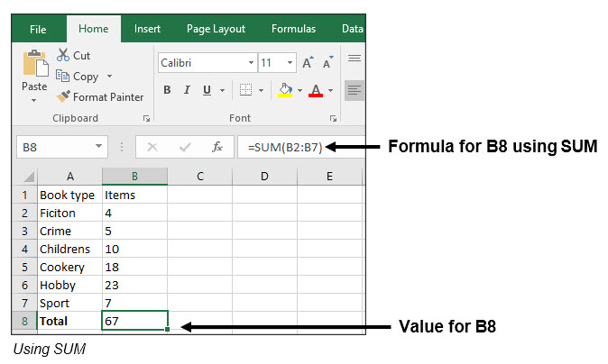Open the font size 11 dropdown
Image resolution: width=608 pixels, height=364 pixels.
click(290, 63)
